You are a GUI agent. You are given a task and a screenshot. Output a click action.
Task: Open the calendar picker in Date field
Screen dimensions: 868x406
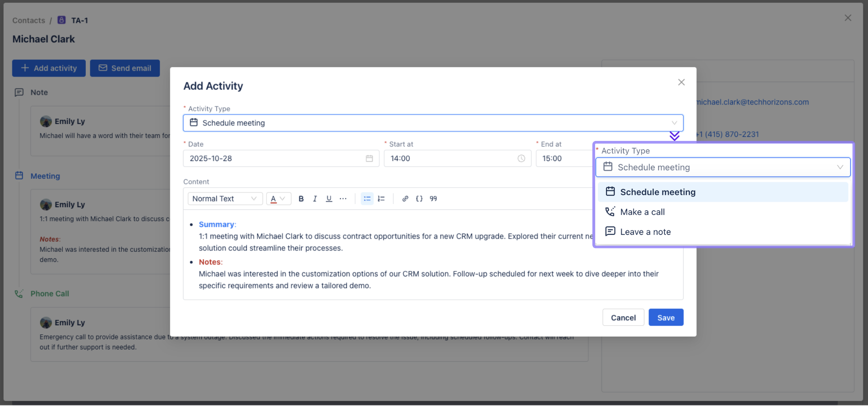tap(369, 159)
